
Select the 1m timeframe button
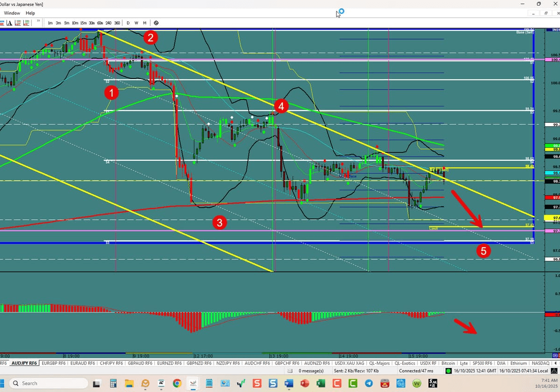coord(50,23)
